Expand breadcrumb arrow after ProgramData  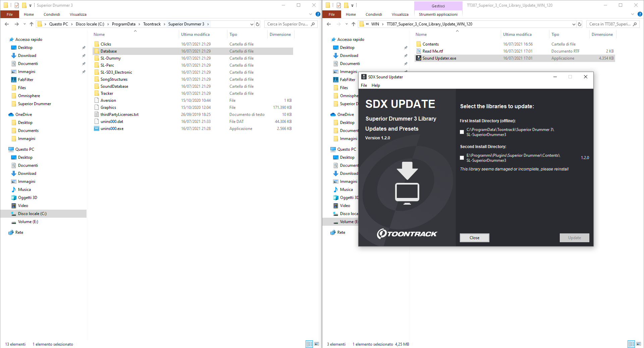(139, 24)
